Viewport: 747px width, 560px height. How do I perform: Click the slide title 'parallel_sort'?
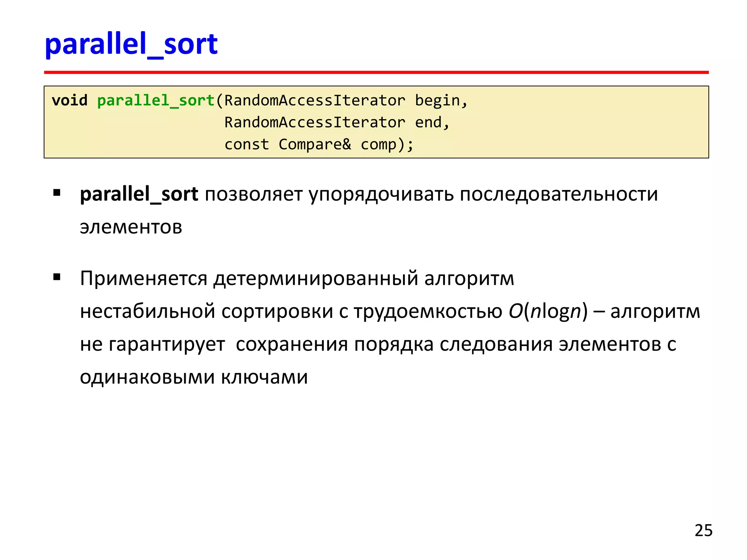pos(131,44)
